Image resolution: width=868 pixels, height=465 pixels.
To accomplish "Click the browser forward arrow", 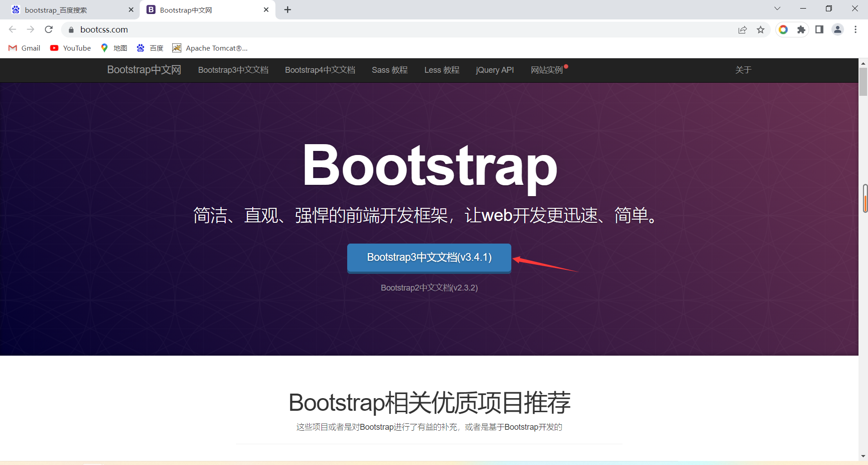I will coord(30,29).
